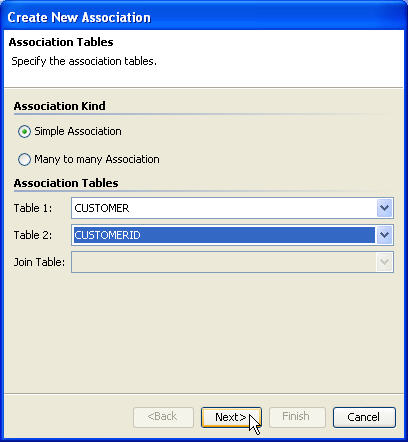Click the greyed-out Finish button
This screenshot has width=408, height=442.
297,417
